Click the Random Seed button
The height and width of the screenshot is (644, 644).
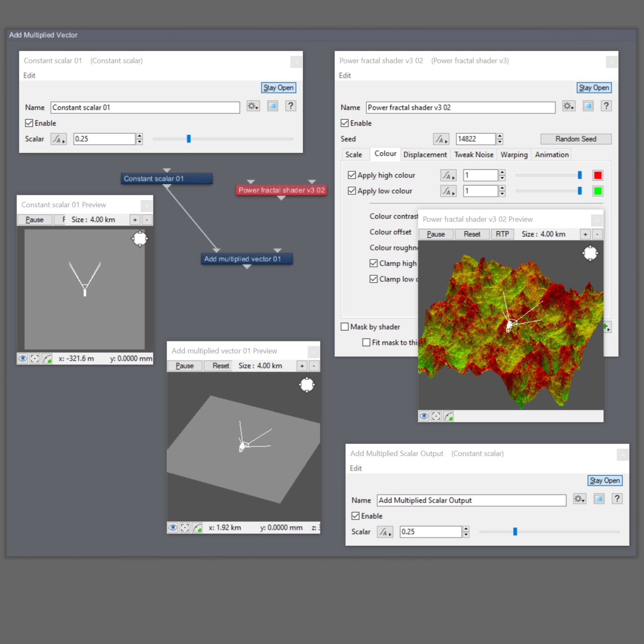point(576,139)
